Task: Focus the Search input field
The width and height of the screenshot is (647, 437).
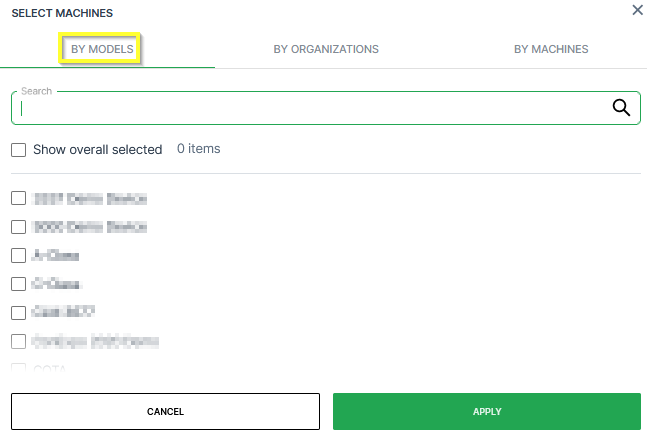Action: (x=310, y=109)
